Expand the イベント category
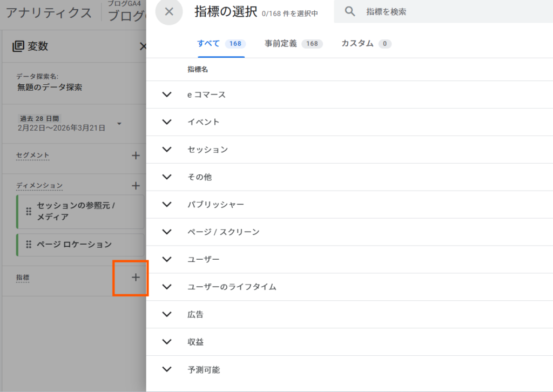553x392 pixels. pos(167,122)
